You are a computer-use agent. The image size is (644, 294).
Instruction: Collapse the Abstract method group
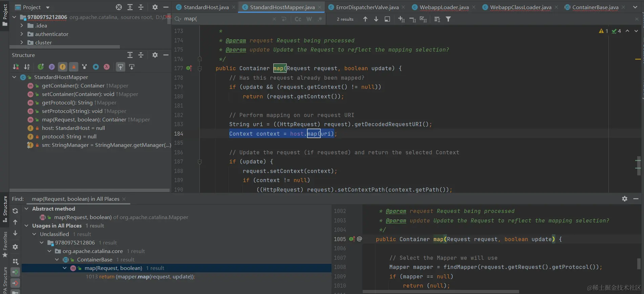click(x=26, y=209)
